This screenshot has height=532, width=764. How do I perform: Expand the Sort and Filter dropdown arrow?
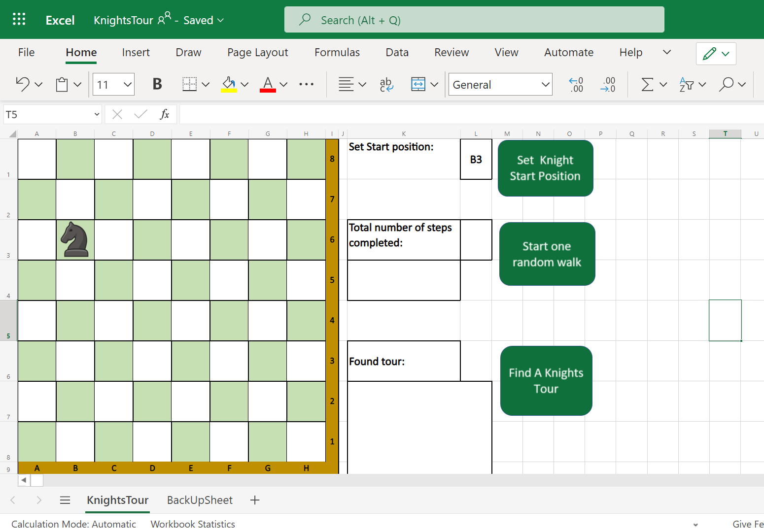pos(702,84)
